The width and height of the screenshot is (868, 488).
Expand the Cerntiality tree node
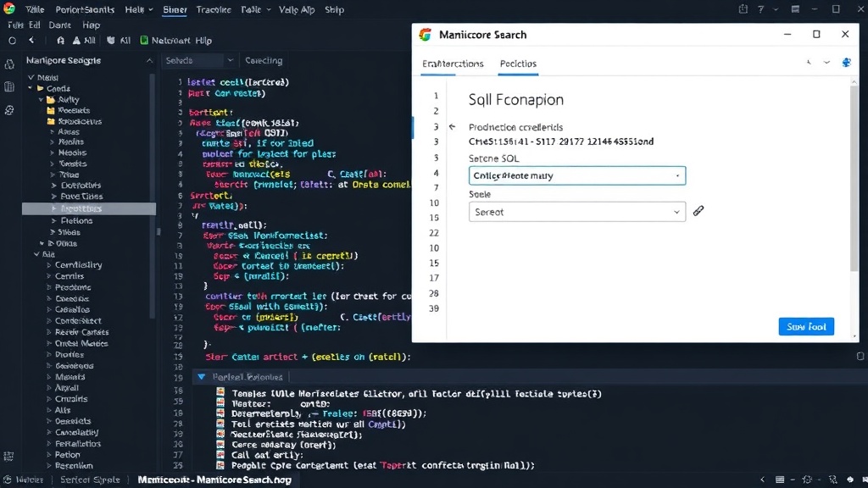coord(48,265)
